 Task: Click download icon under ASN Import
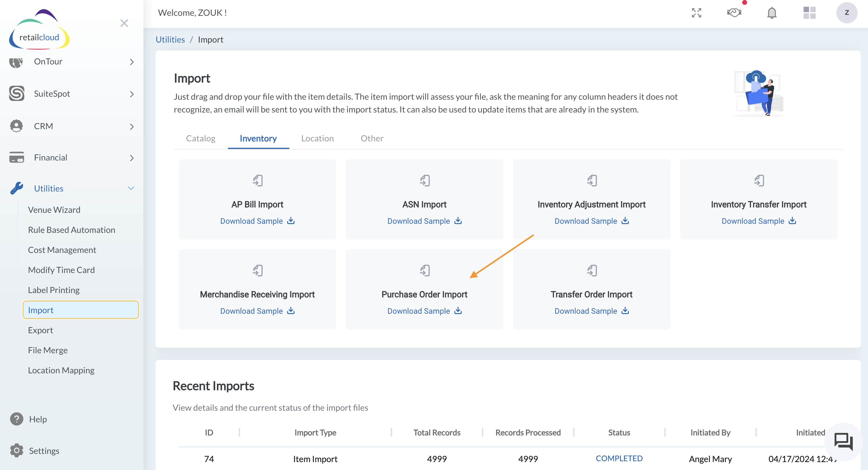coord(458,220)
